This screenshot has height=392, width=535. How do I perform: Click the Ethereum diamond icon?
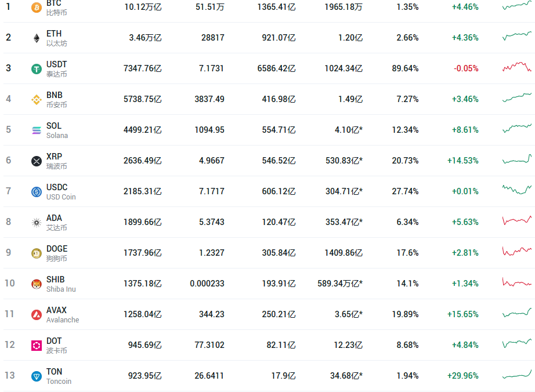click(37, 38)
